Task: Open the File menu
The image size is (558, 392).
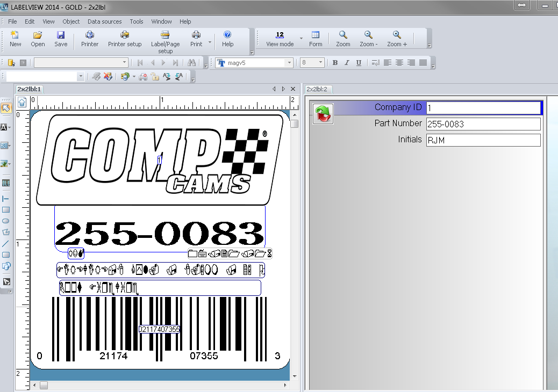Action: click(12, 21)
